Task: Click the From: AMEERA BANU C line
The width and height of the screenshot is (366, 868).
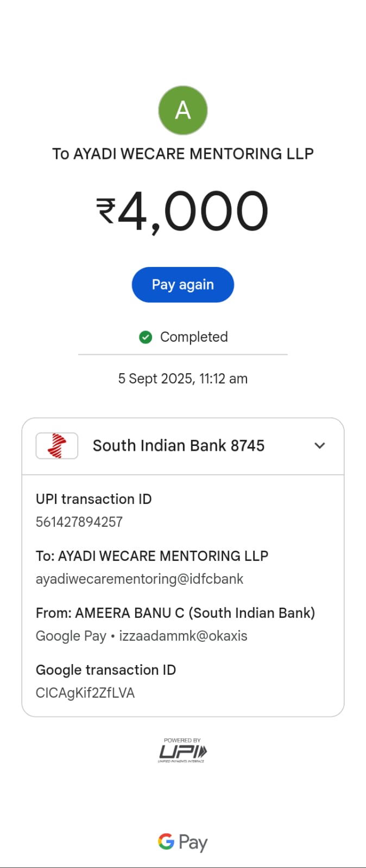Action: [x=175, y=613]
